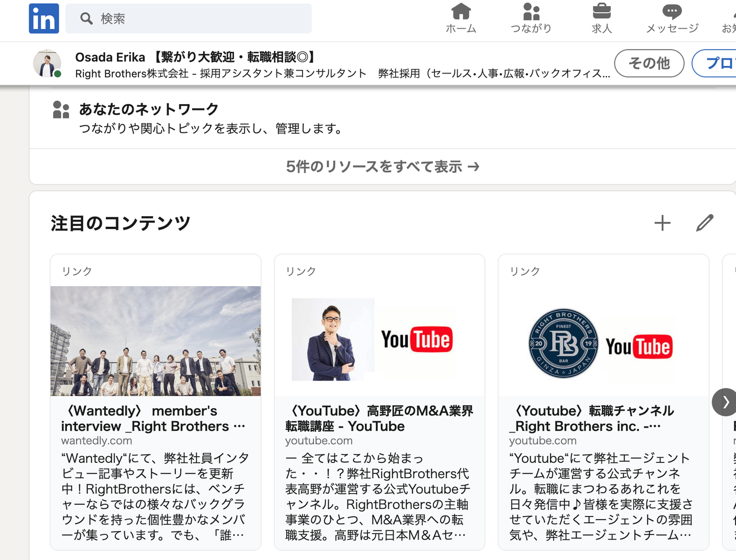This screenshot has height=560, width=736.
Task: Click the description starting “Youtube“にて弊社エージェント
Action: click(x=602, y=497)
